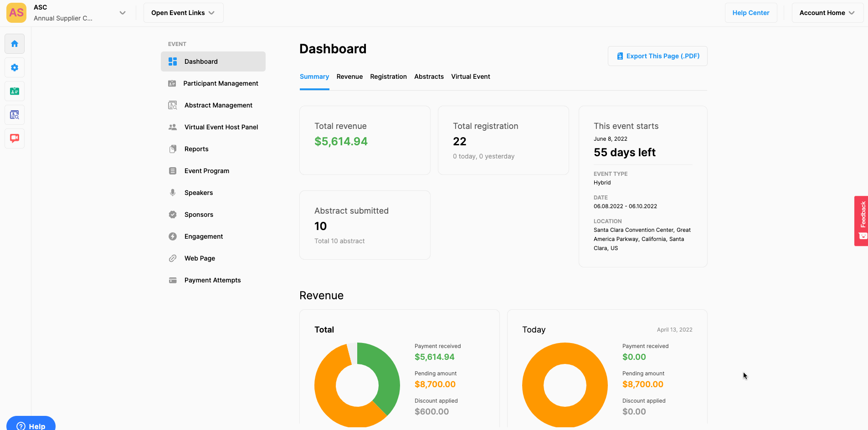Select the Abstracts tab
Viewport: 868px width, 430px height.
click(x=429, y=77)
